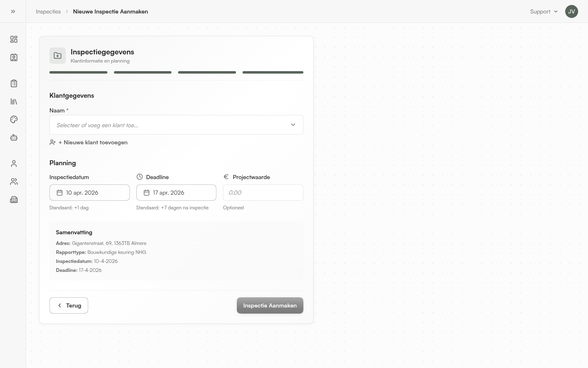Viewport: 588px width, 368px height.
Task: Open the Naam customer select dropdown
Action: coord(176,125)
